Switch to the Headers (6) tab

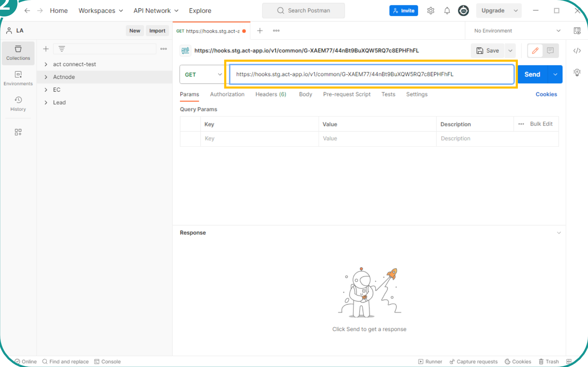point(271,94)
